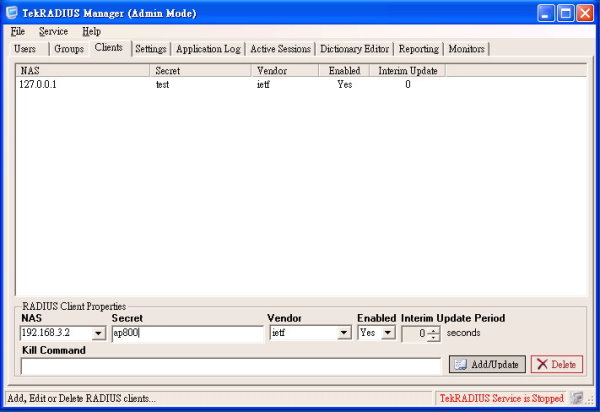Maximize the TekRADIUS Manager window
This screenshot has width=600, height=412.
(x=565, y=13)
